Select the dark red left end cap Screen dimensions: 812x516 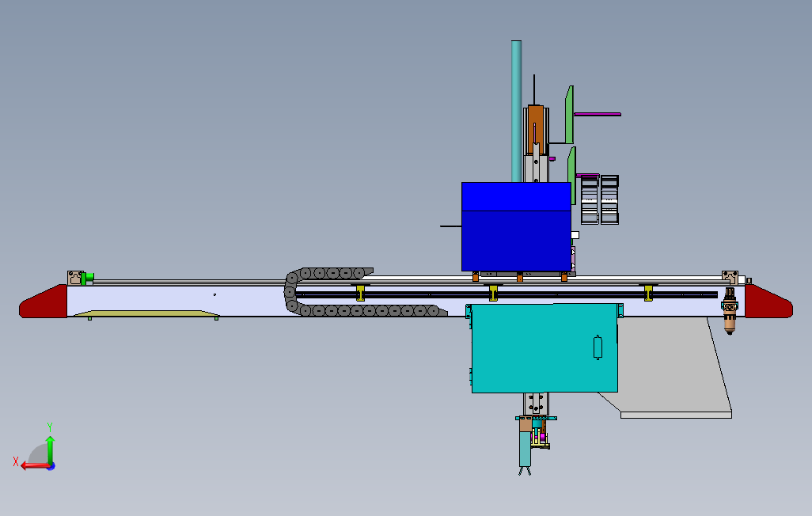click(x=44, y=302)
